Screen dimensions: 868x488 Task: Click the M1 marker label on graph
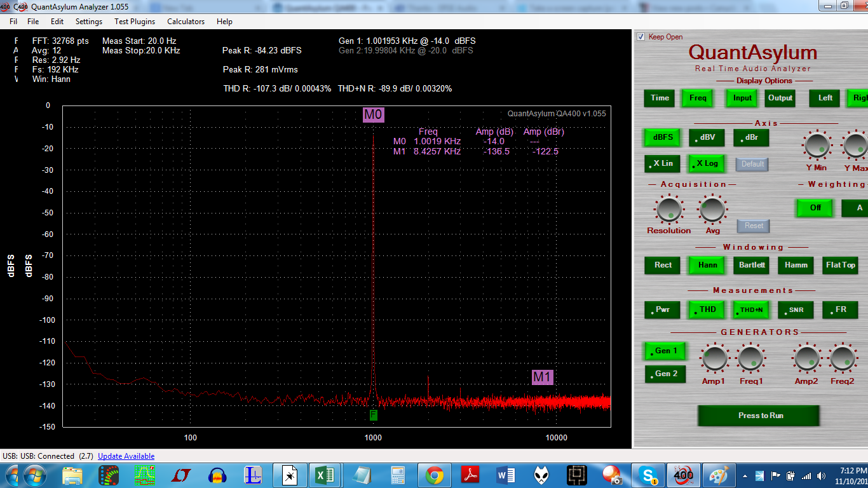542,377
